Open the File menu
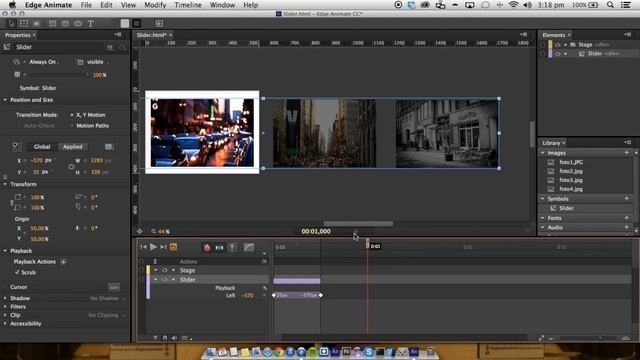This screenshot has width=640, height=360. (86, 5)
